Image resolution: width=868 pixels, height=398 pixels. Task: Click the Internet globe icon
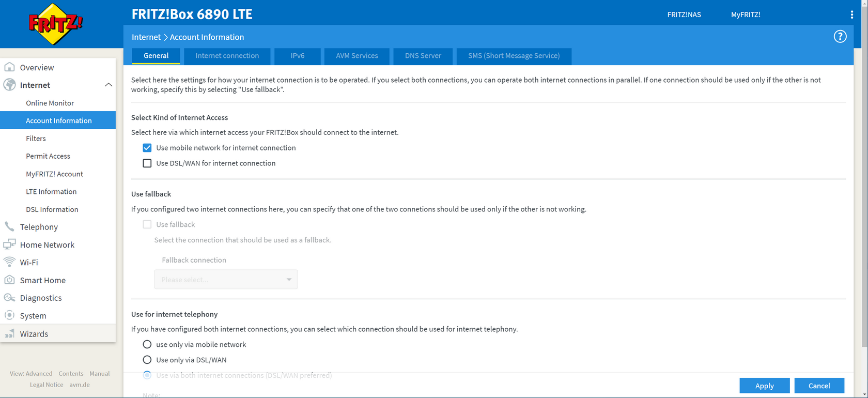click(9, 85)
